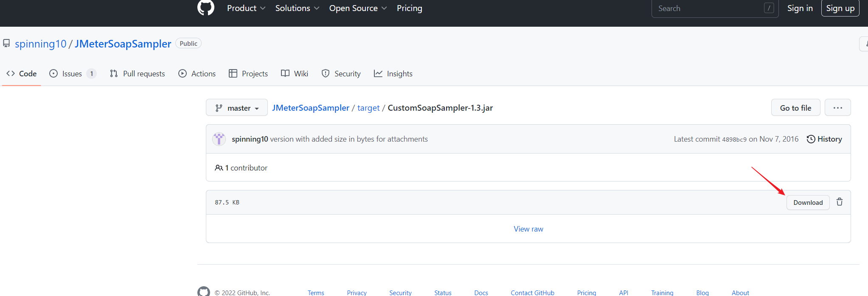
Task: Click the View raw link
Action: 528,229
